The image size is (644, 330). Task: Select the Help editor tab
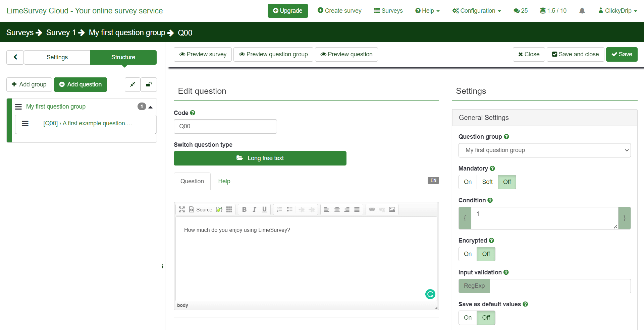[x=224, y=181]
